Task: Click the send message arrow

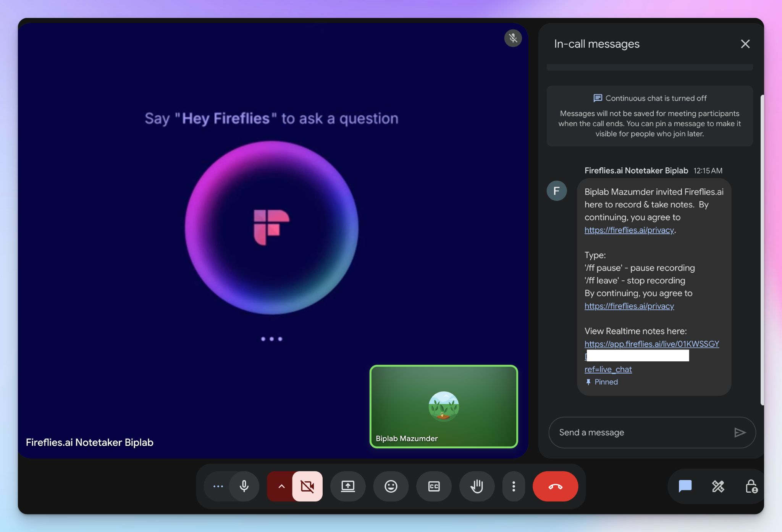Action: click(x=740, y=432)
